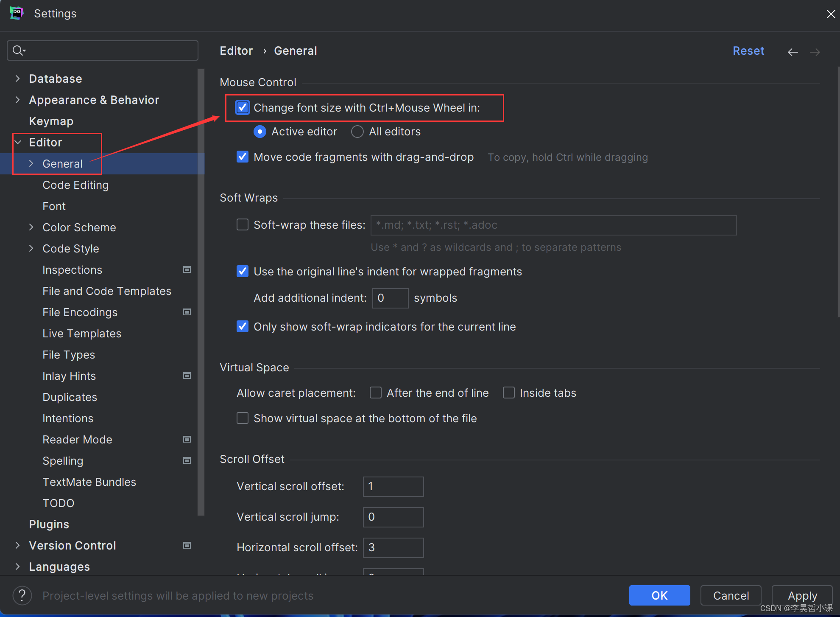Expand the Database settings node

pos(17,79)
